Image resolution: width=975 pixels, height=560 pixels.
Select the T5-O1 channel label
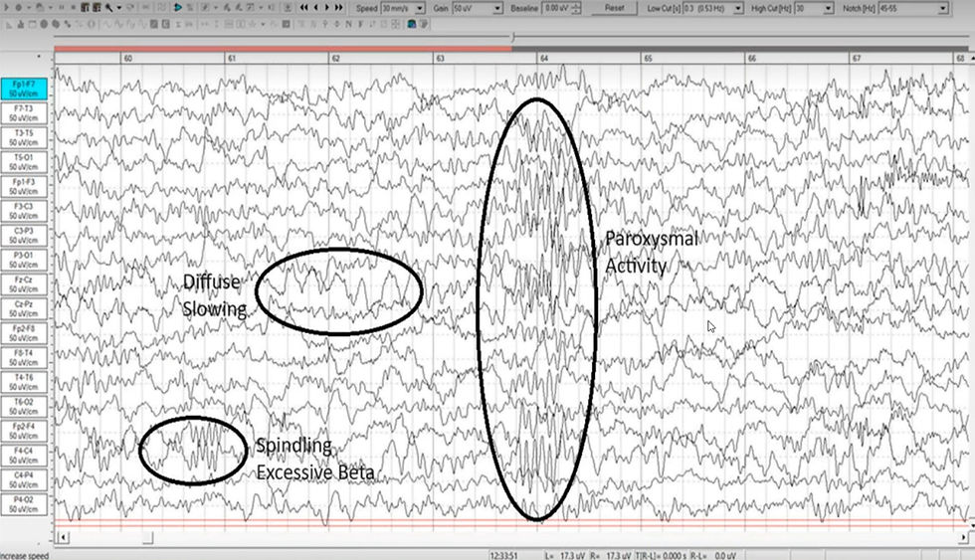coord(24,162)
